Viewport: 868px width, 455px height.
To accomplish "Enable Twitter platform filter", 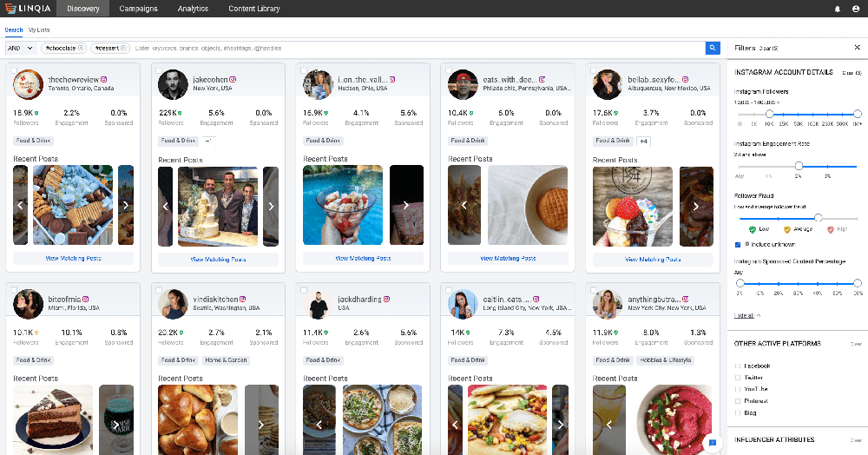I will coord(737,378).
